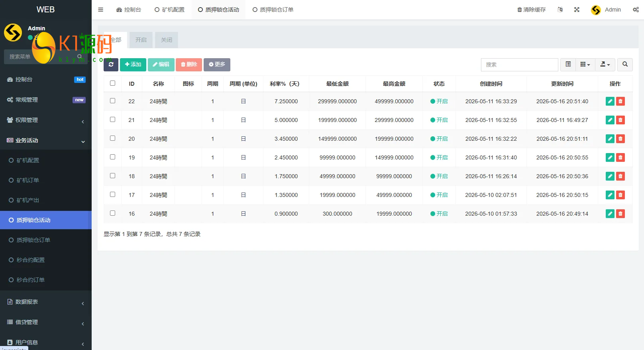
Task: Filter list by the 关闭 tab
Action: coord(167,40)
